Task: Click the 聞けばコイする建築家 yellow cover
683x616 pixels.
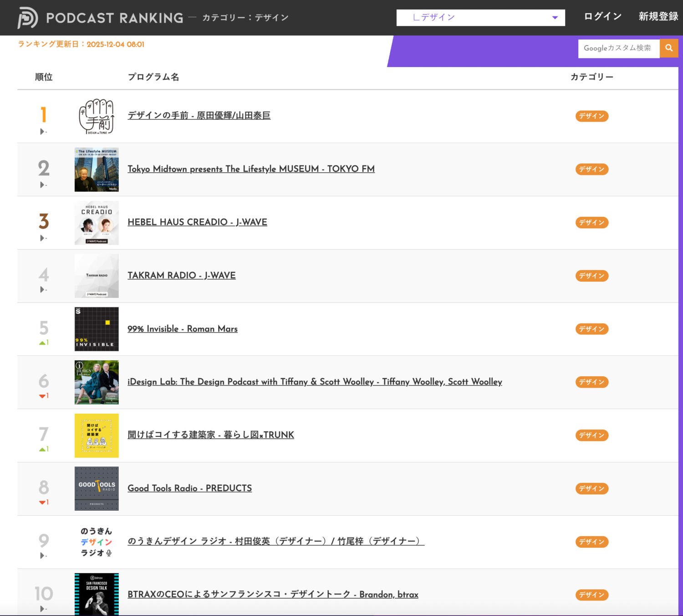Action: pyautogui.click(x=97, y=436)
